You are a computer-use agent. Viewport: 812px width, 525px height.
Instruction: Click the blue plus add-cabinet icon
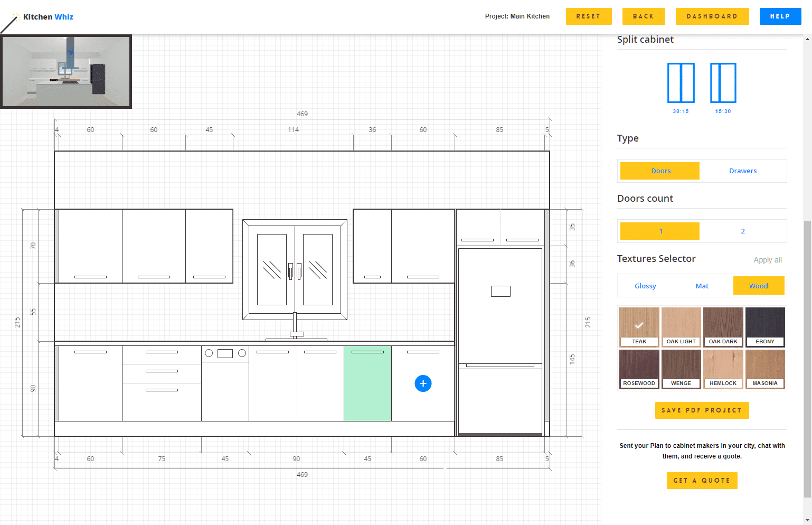[423, 383]
